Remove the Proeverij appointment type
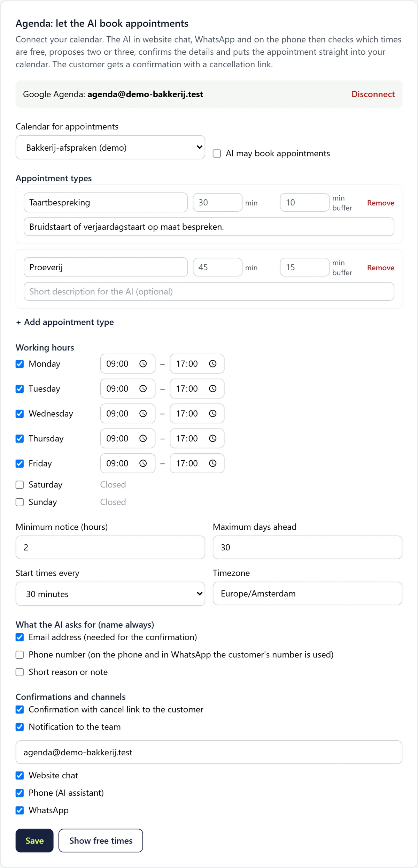 click(x=381, y=268)
